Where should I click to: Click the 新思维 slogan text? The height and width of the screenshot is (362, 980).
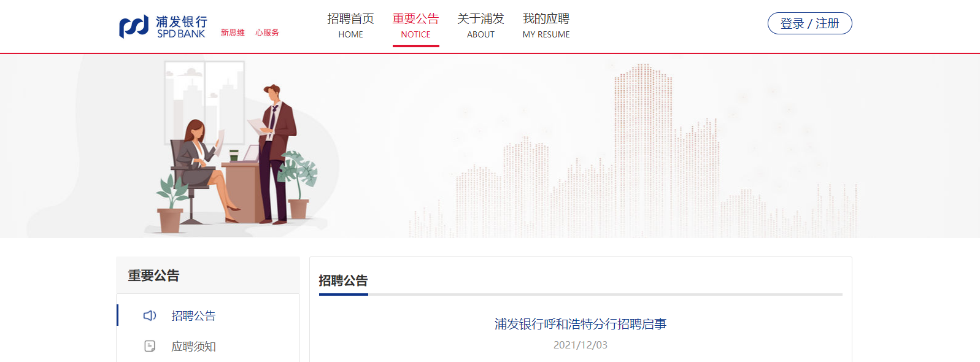[233, 33]
